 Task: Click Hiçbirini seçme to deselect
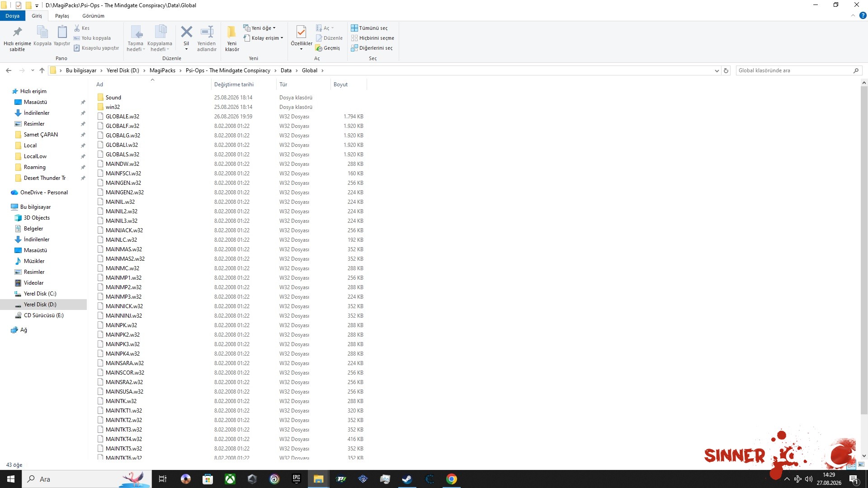pos(373,38)
